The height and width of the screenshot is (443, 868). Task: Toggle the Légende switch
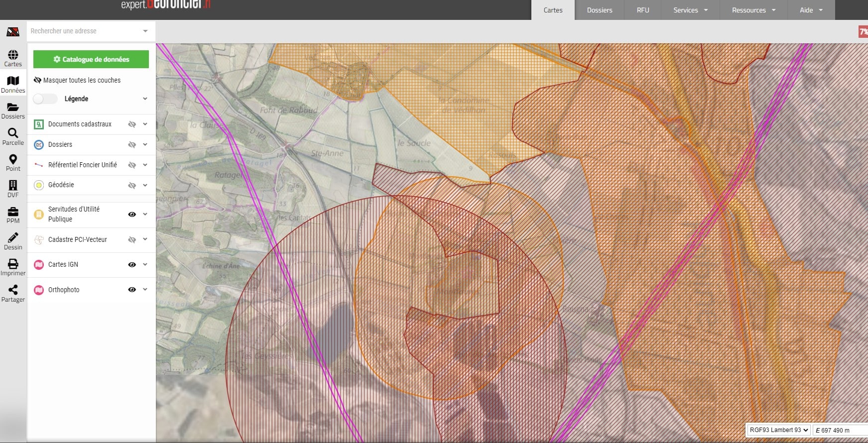(45, 99)
